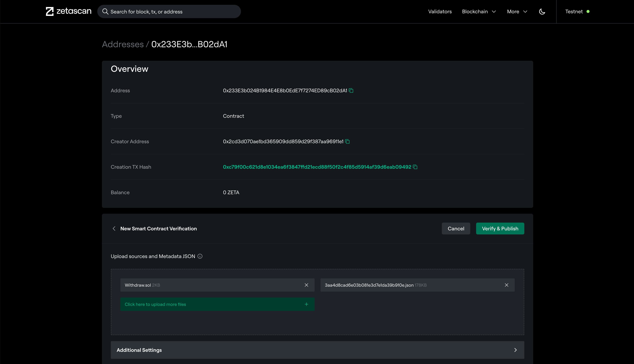Click Verify & Publish button

point(500,228)
